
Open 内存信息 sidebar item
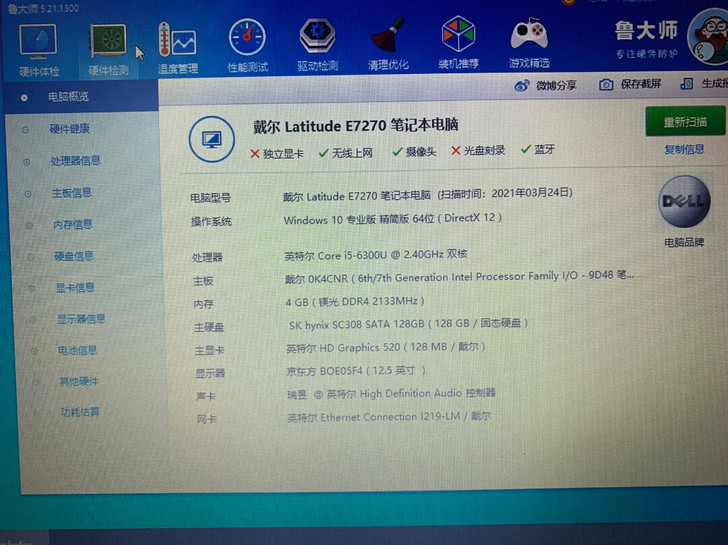click(72, 225)
